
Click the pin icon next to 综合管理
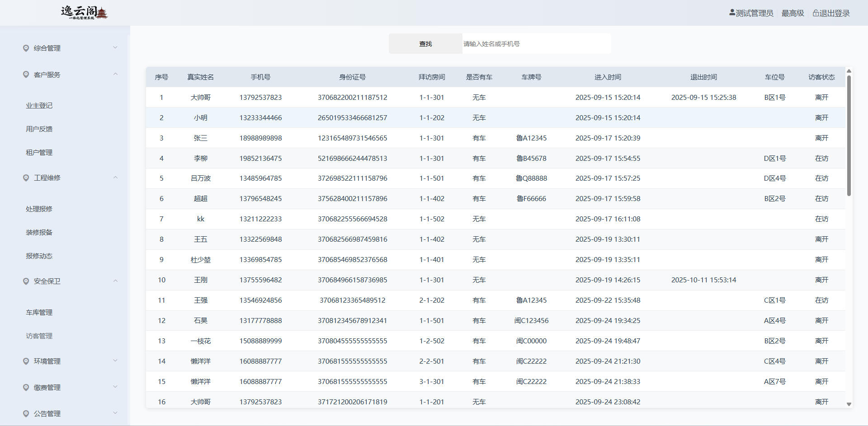click(x=26, y=48)
